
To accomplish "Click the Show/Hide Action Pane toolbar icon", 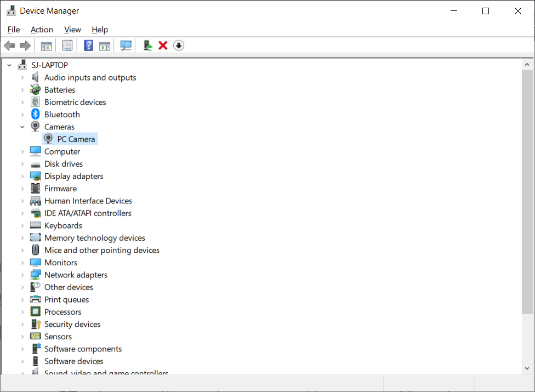I will [104, 46].
